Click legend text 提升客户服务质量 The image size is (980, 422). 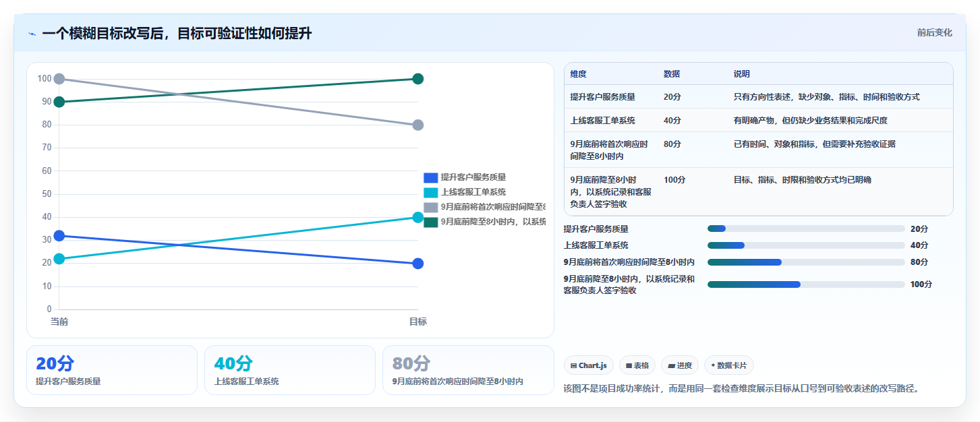click(x=473, y=177)
